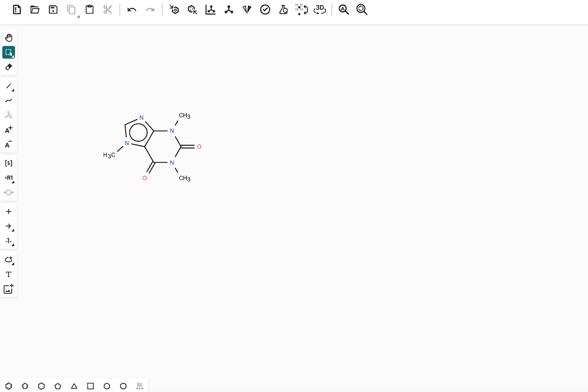The height and width of the screenshot is (392, 588).
Task: Toggle the Aromatize structure button
Action: click(x=174, y=10)
